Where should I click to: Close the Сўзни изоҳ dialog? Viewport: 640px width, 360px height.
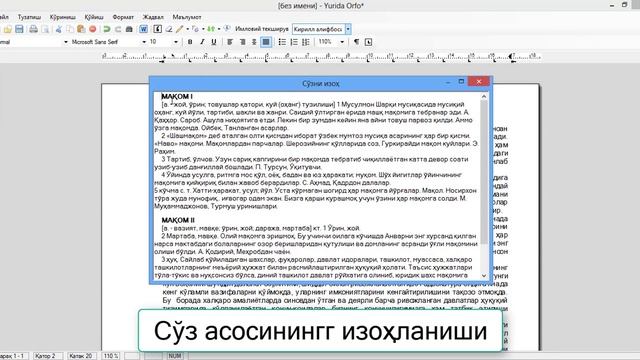click(479, 82)
